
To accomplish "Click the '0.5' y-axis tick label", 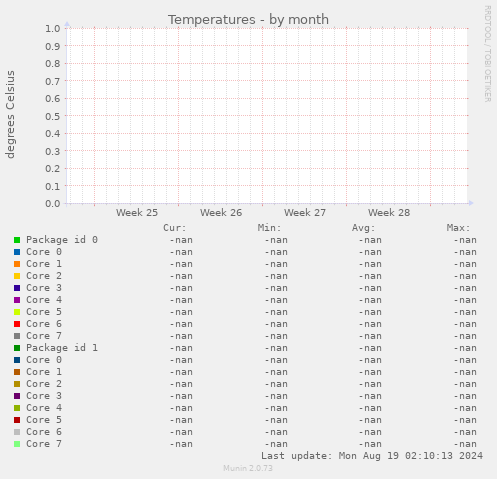I will pyautogui.click(x=53, y=116).
